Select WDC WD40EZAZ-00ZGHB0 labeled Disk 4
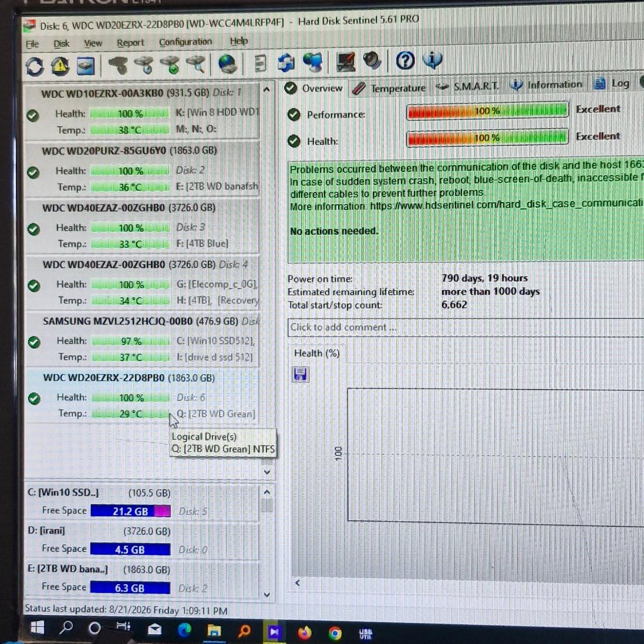The image size is (644, 644). [143, 282]
